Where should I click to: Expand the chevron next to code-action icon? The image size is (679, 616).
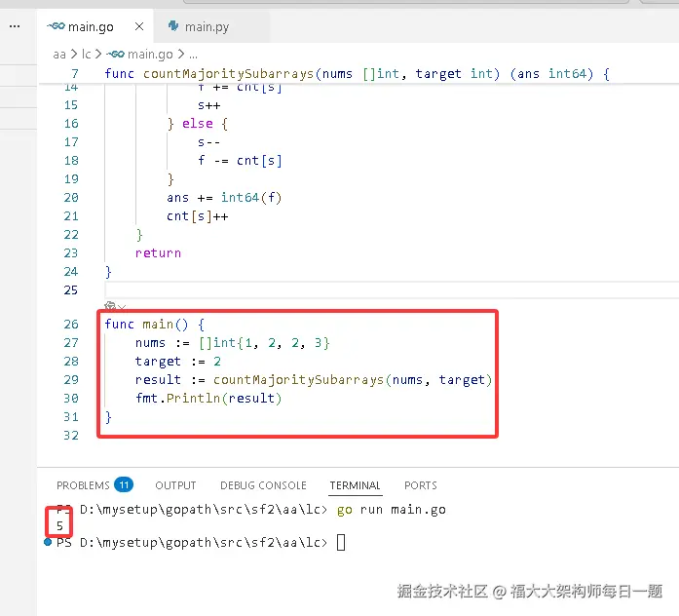[x=122, y=307]
